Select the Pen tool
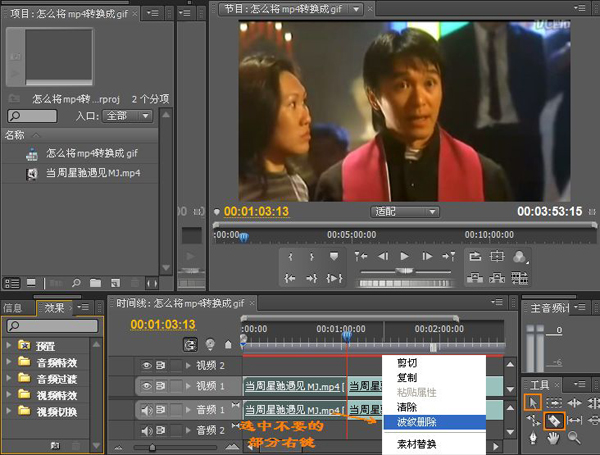This screenshot has height=455, width=600. 533,438
